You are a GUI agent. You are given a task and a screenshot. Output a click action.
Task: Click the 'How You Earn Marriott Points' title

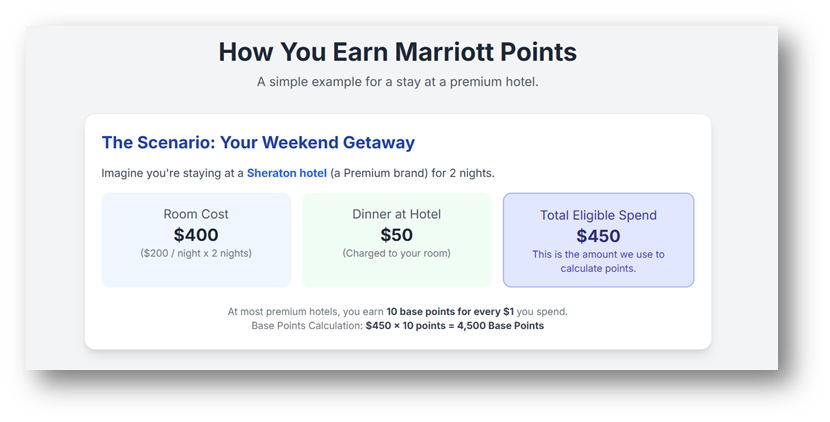tap(397, 51)
